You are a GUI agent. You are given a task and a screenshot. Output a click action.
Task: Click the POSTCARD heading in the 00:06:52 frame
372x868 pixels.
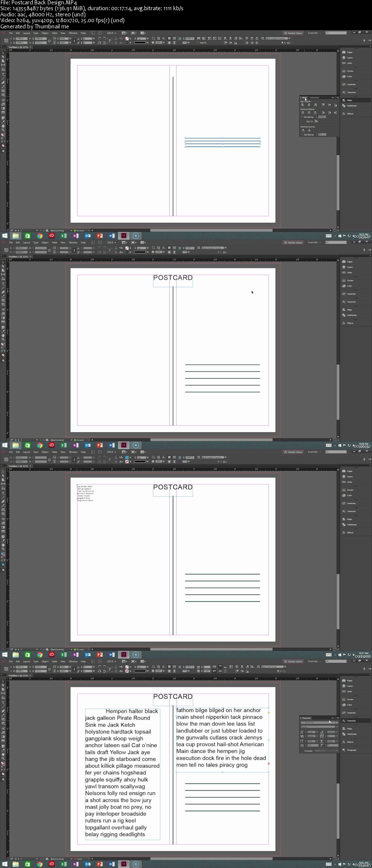[173, 277]
